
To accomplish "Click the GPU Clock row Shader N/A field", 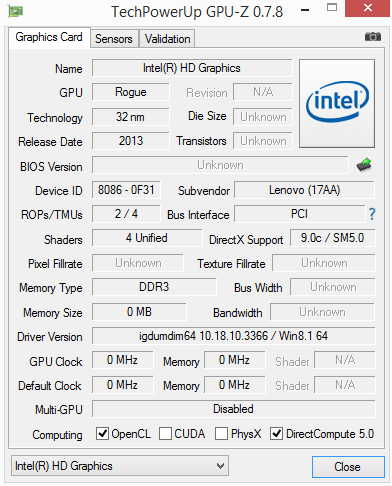I will (x=345, y=360).
